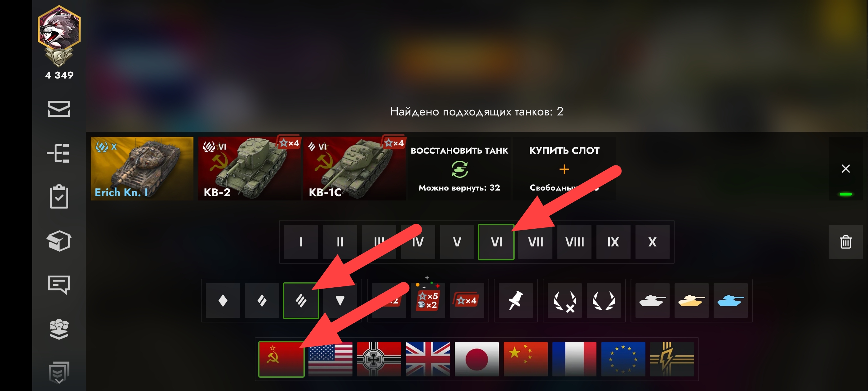Close the filter panel with X
The height and width of the screenshot is (391, 868).
[x=845, y=168]
